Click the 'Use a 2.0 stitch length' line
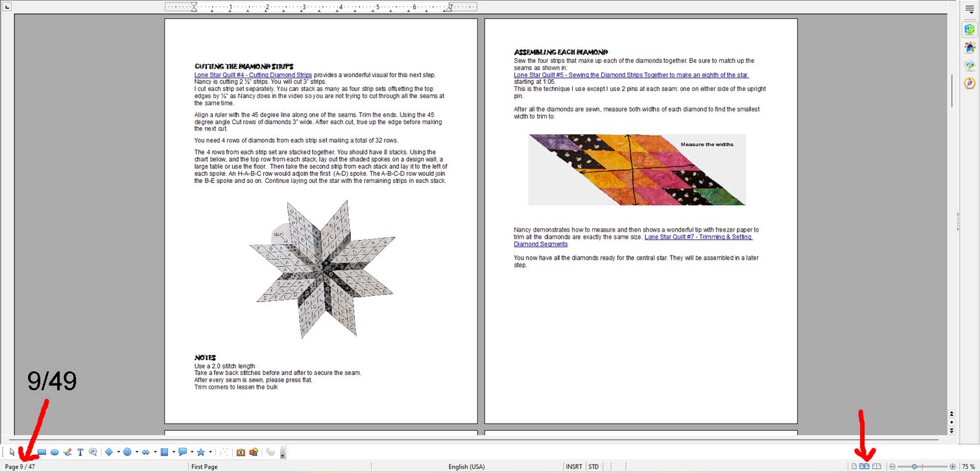 (224, 366)
